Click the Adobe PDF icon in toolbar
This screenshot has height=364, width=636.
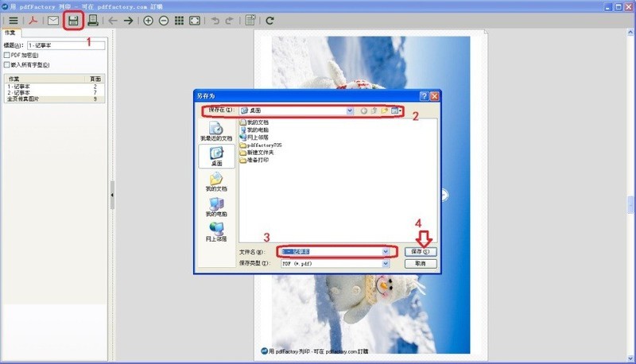pyautogui.click(x=33, y=20)
